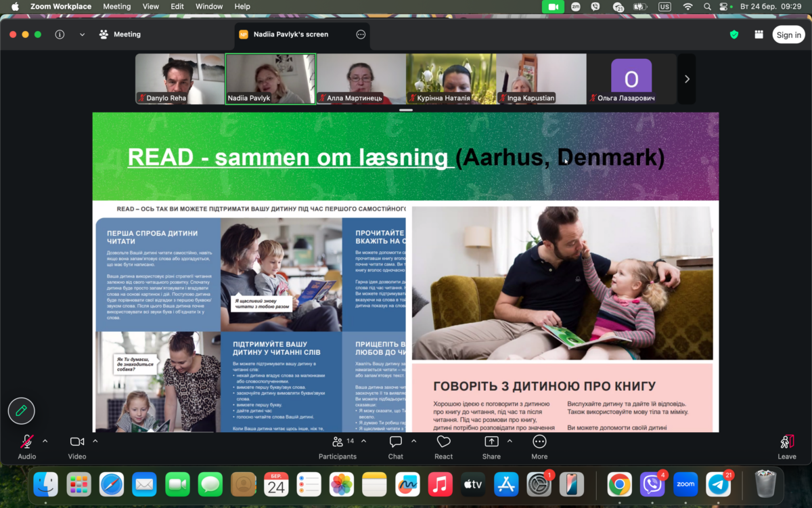This screenshot has height=508, width=812.
Task: Click the Sign in button
Action: pos(788,35)
